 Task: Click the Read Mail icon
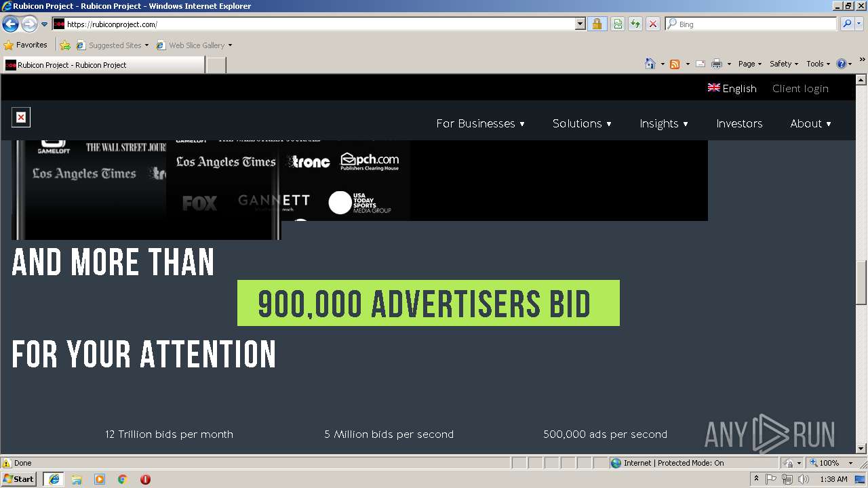click(701, 64)
